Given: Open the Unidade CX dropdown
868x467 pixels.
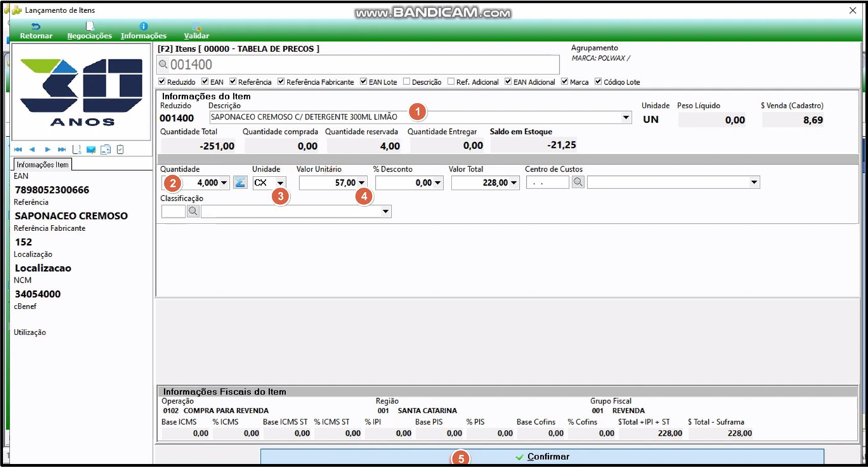Looking at the screenshot, I should tap(280, 183).
